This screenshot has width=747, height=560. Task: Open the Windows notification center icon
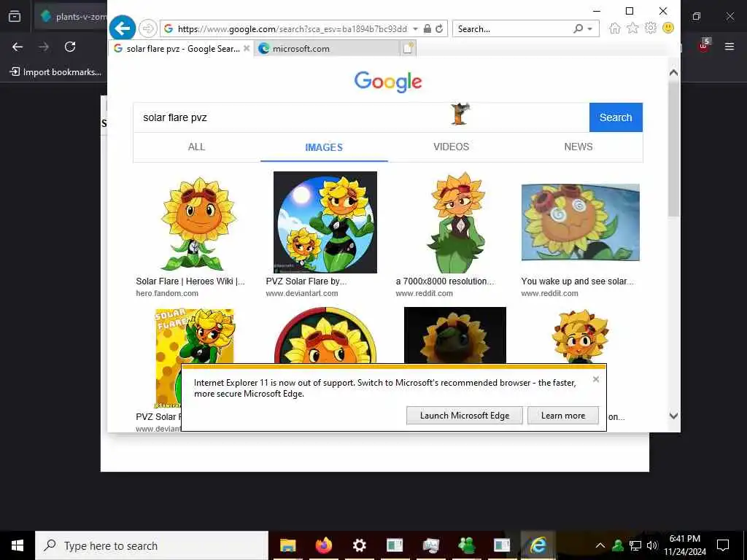click(723, 545)
